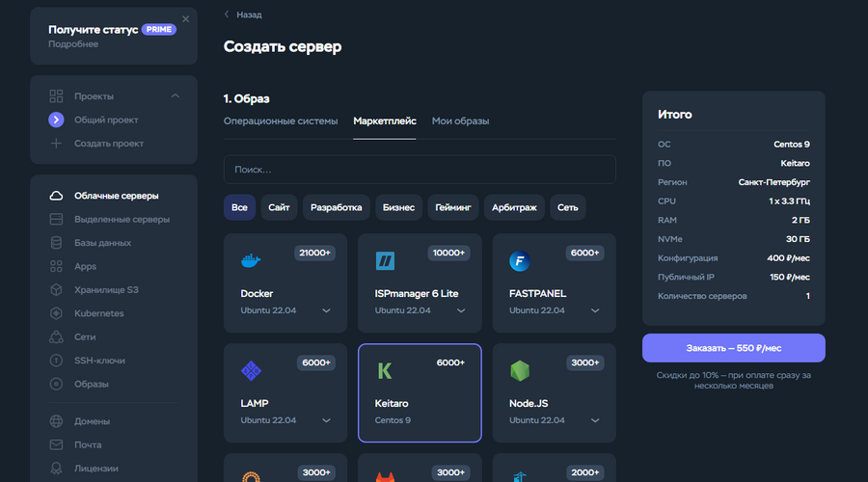The image size is (868, 482).
Task: Click Создать проект in sidebar
Action: click(x=109, y=144)
